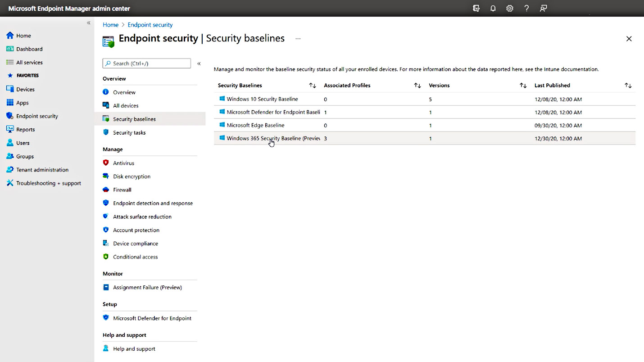Open the feedback icon in top bar

544,8
